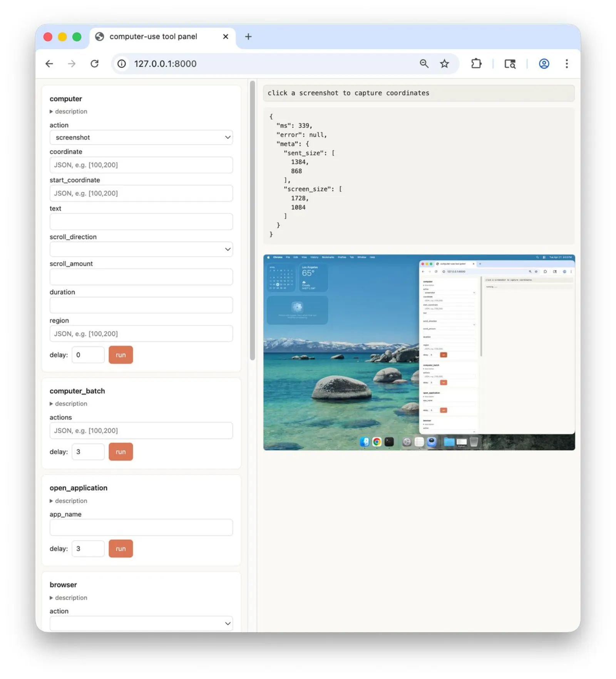Viewport: 616px width, 679px height.
Task: Click the computer_batch delay field
Action: [88, 452]
